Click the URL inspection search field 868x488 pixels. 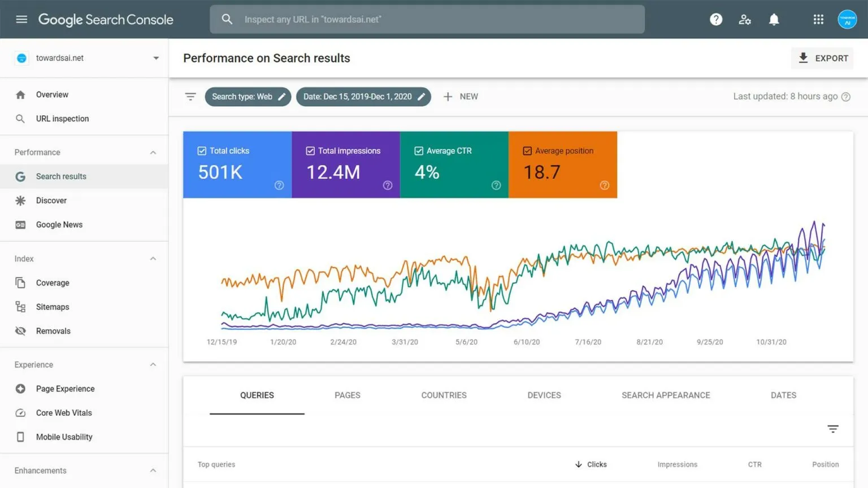click(x=427, y=19)
